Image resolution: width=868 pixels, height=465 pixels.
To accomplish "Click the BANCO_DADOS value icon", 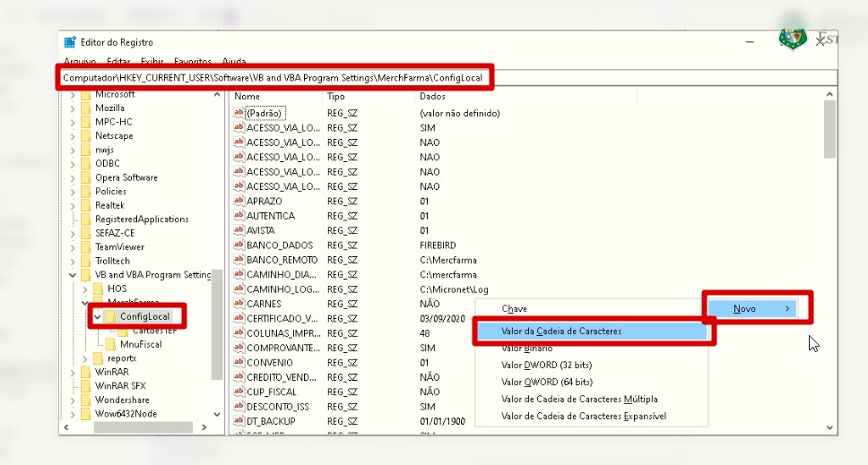I will click(x=239, y=245).
